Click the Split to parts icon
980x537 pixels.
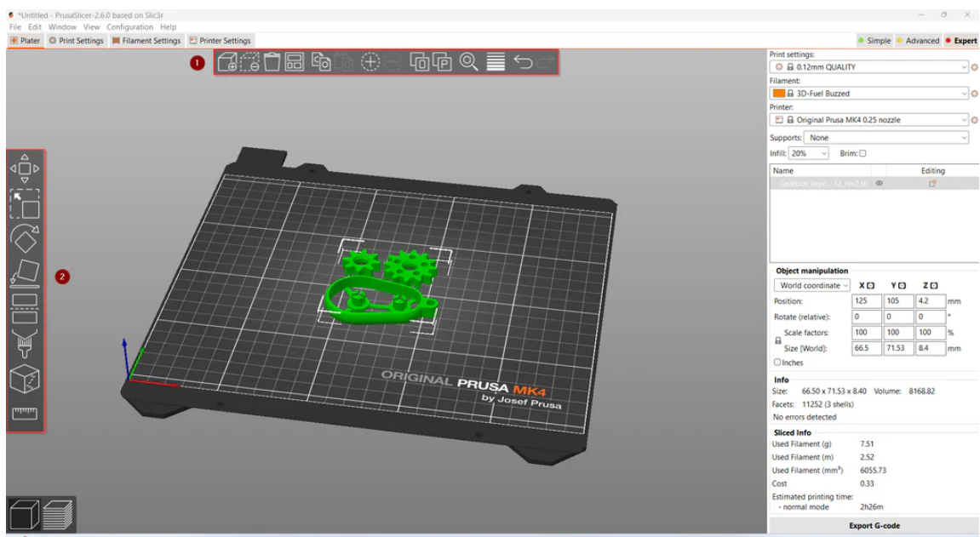point(442,62)
